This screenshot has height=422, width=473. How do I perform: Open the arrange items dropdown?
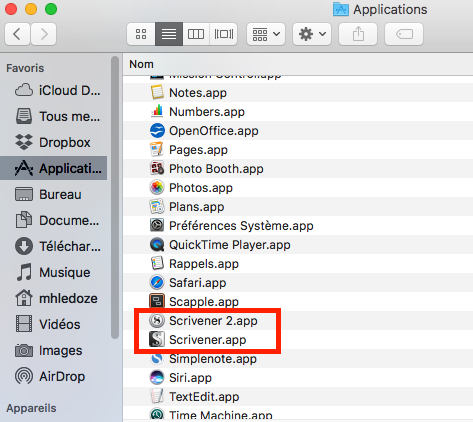[266, 34]
